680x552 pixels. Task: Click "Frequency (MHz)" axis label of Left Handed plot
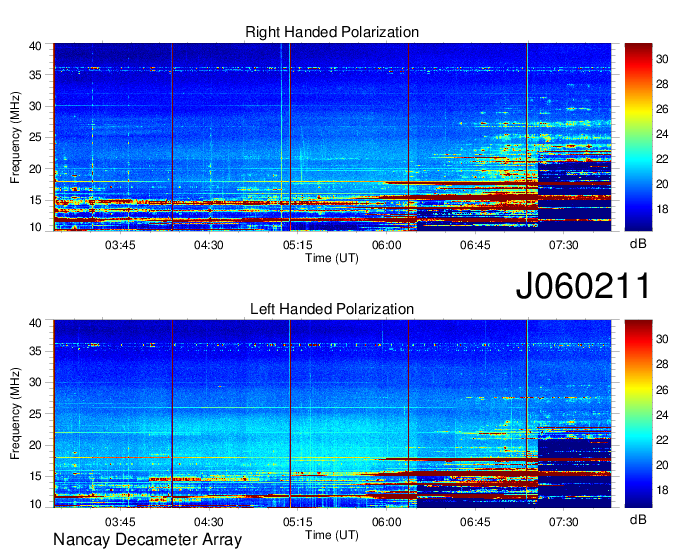click(15, 414)
